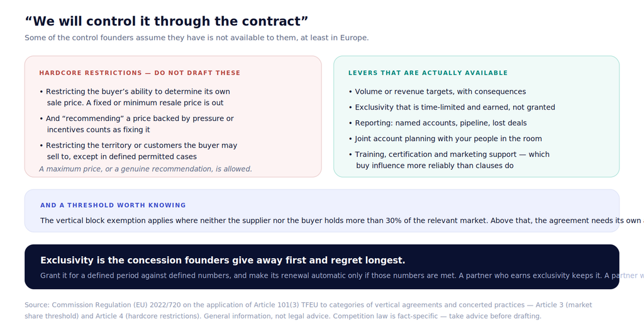Click the "Joint account planning" bullet
The width and height of the screenshot is (644, 325).
pyautogui.click(x=445, y=139)
